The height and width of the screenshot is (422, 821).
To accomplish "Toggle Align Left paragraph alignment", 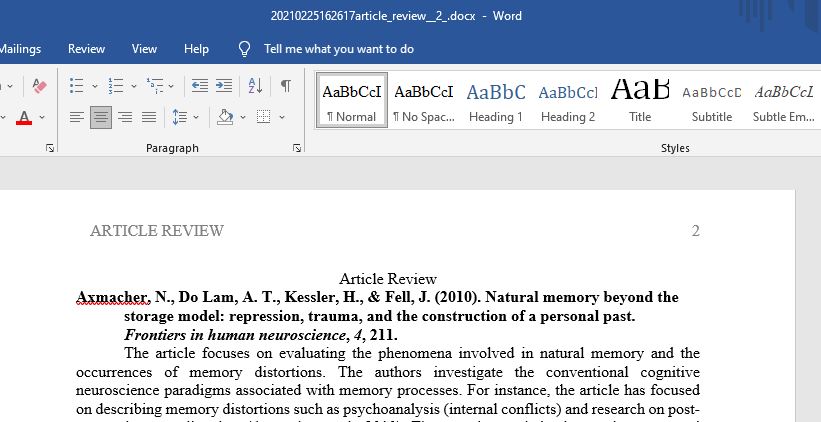I will click(77, 117).
